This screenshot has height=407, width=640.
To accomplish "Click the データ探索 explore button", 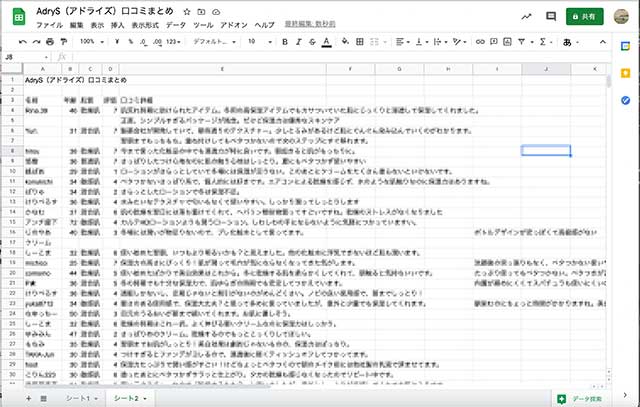I will point(580,399).
